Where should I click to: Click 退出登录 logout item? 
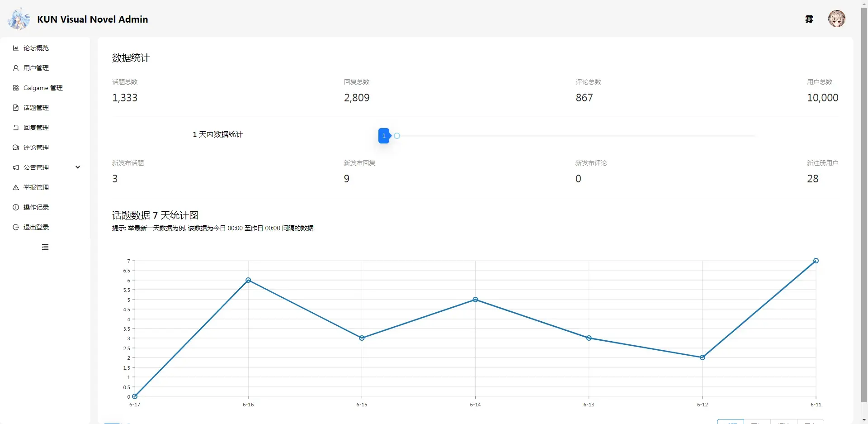coord(45,227)
